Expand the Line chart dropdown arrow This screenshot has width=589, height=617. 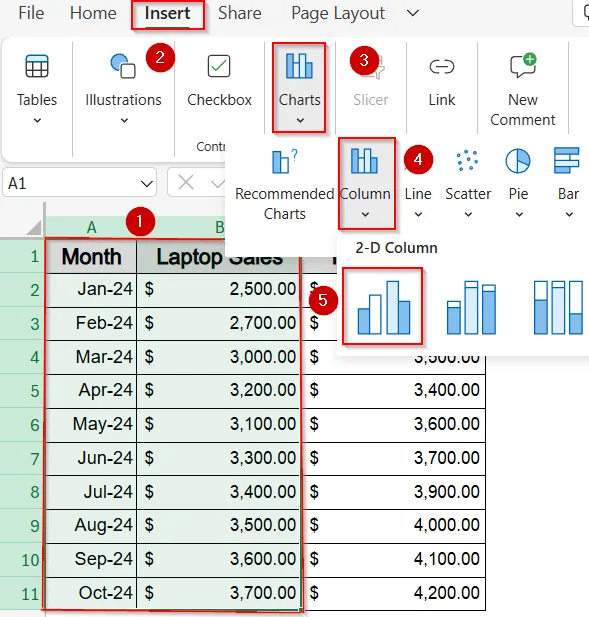pyautogui.click(x=418, y=214)
